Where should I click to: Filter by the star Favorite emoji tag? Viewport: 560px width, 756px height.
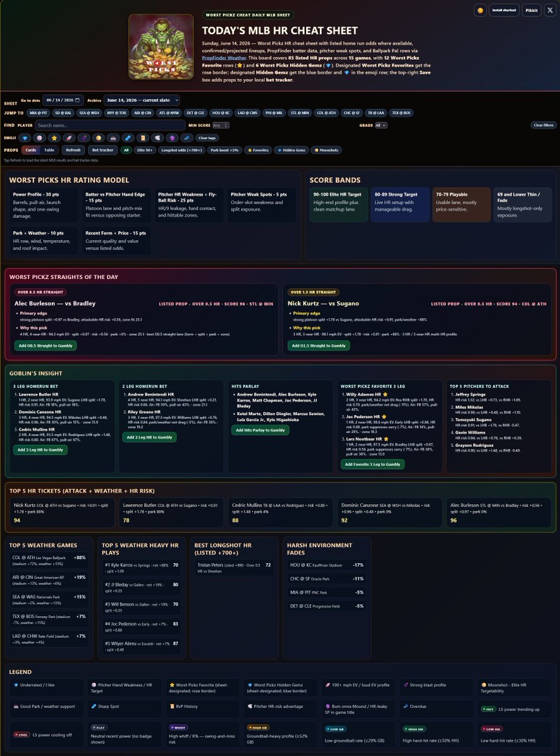[54, 138]
